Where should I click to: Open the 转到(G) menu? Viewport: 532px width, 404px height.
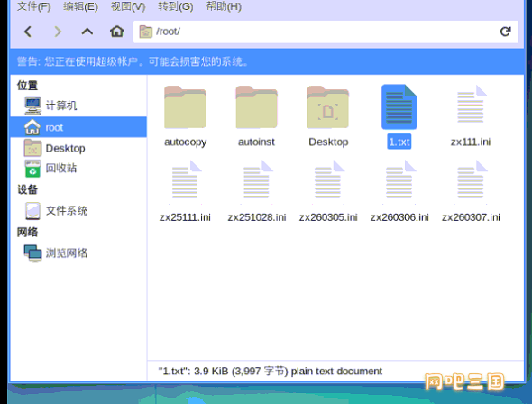(176, 6)
